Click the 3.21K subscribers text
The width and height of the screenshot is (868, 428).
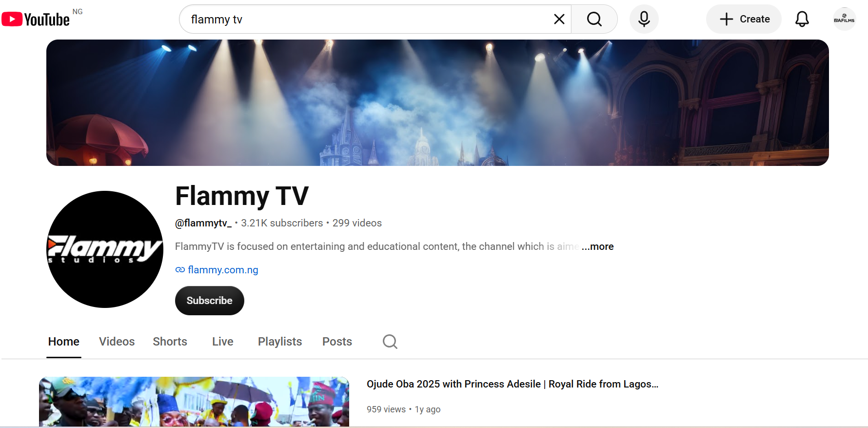tap(282, 223)
